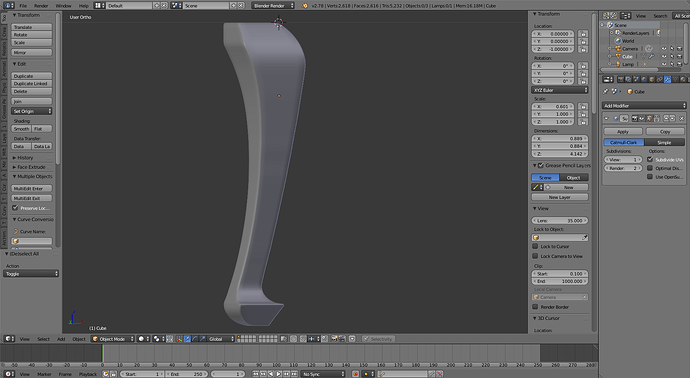The width and height of the screenshot is (690, 378).
Task: Switch subdivision type to Simple
Action: click(x=664, y=142)
